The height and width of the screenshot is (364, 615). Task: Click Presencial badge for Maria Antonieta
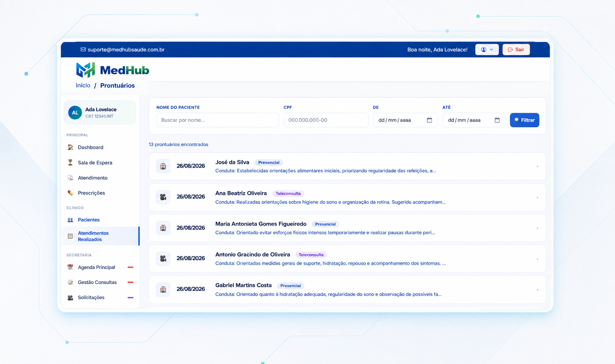(325, 224)
